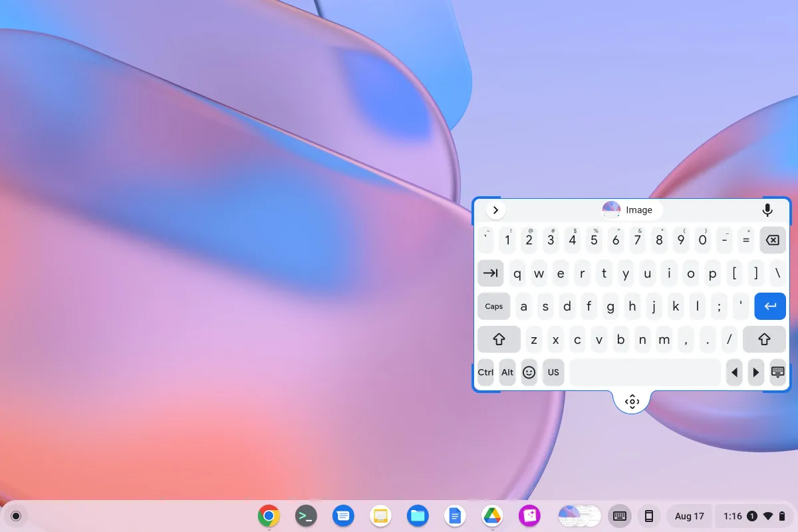
Task: Open the calendar via Aug 17
Action: point(690,516)
